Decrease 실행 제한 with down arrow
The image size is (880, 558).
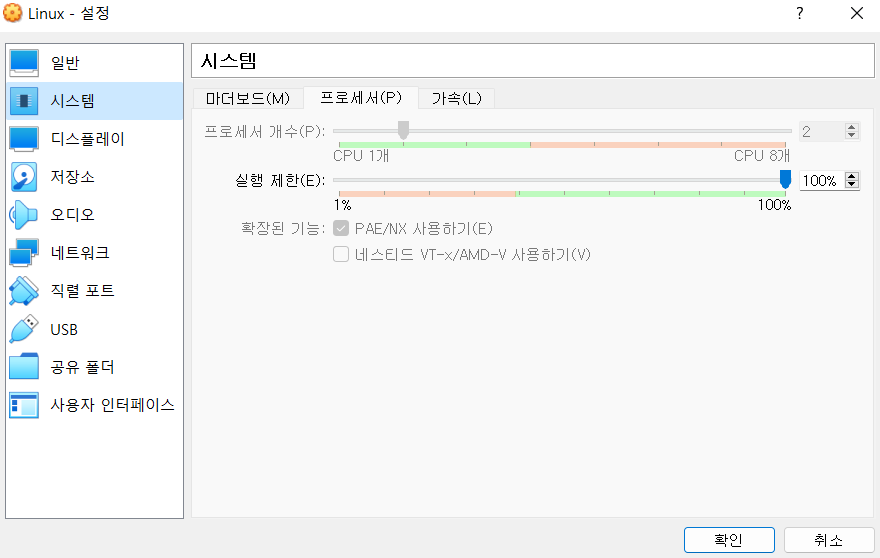[x=851, y=184]
